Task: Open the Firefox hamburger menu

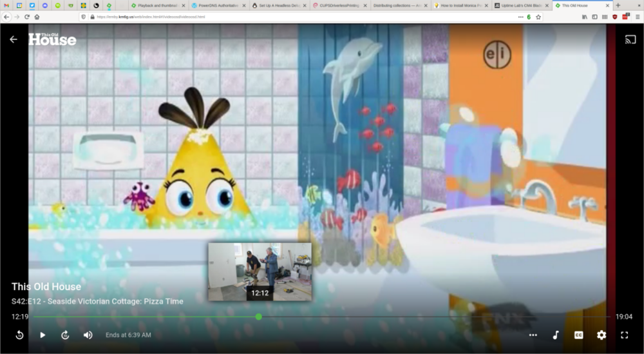Action: [x=638, y=17]
